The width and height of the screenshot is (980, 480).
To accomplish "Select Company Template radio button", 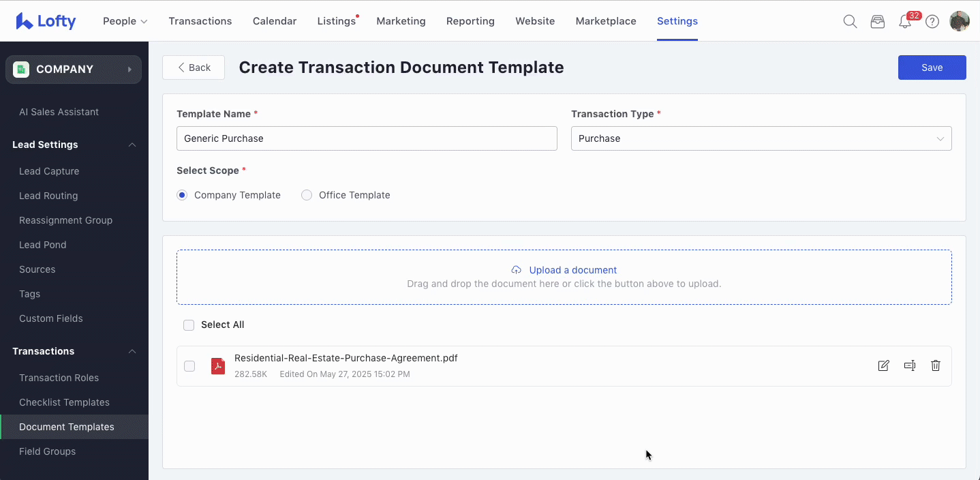I will pyautogui.click(x=182, y=195).
